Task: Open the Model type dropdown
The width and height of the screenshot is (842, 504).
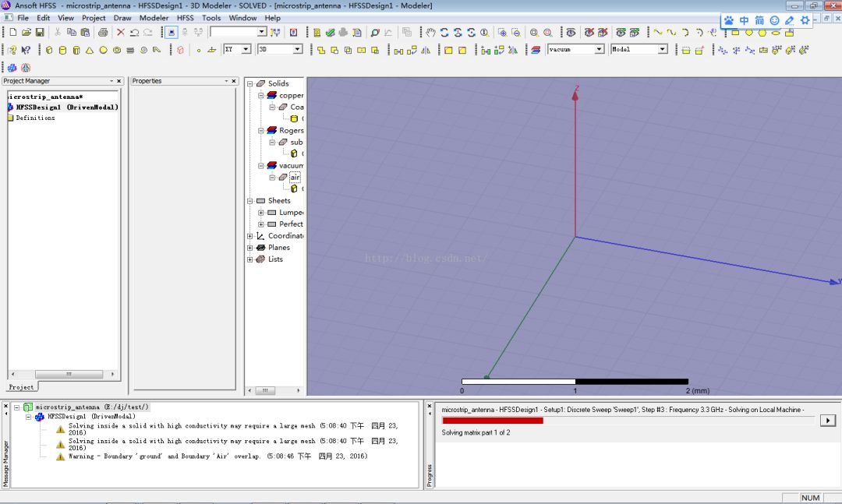Action: click(663, 49)
